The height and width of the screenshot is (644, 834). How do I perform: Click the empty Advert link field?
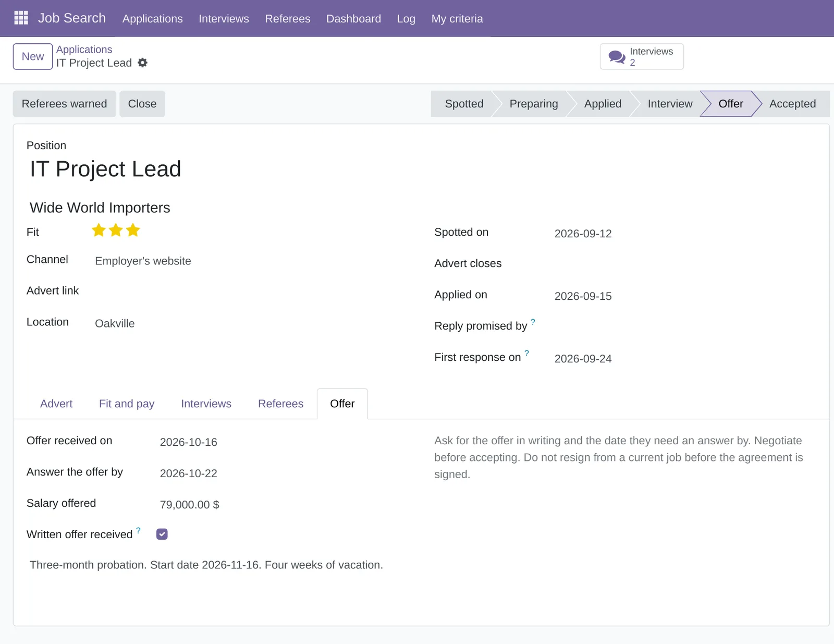point(249,292)
